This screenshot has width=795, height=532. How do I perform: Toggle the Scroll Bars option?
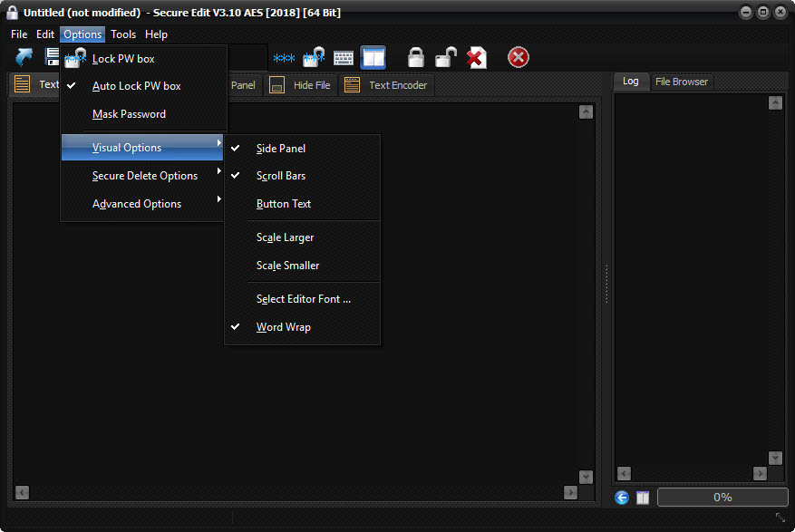coord(302,176)
